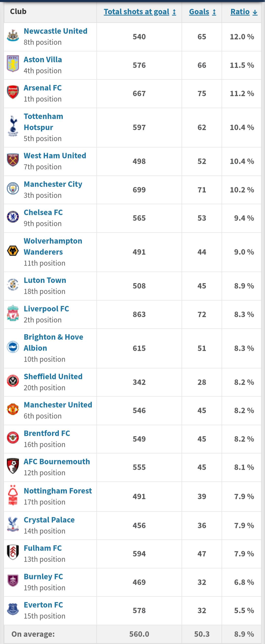
Task: Click the sort arrow beside Ratio
Action: [x=255, y=12]
